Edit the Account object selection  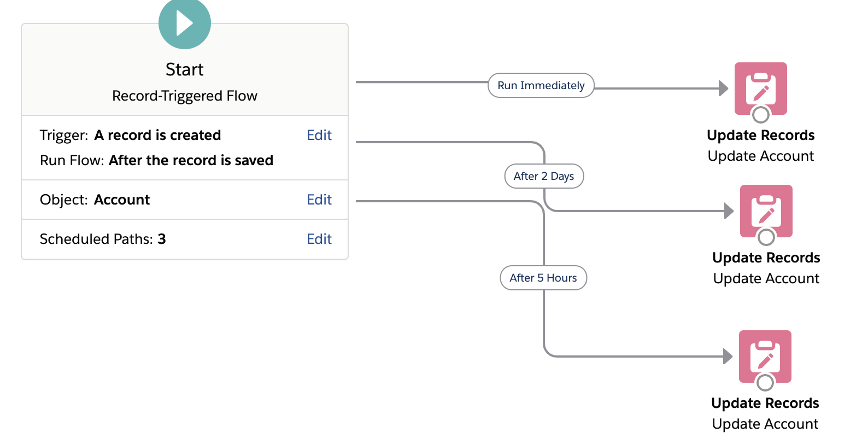tap(319, 200)
